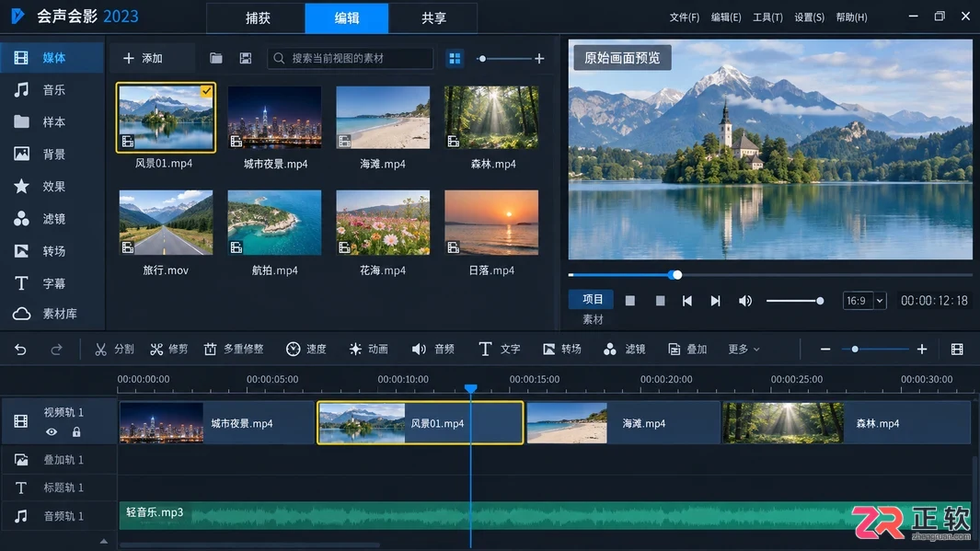Open the 背景 backgrounds category
The height and width of the screenshot is (551, 980).
point(52,155)
